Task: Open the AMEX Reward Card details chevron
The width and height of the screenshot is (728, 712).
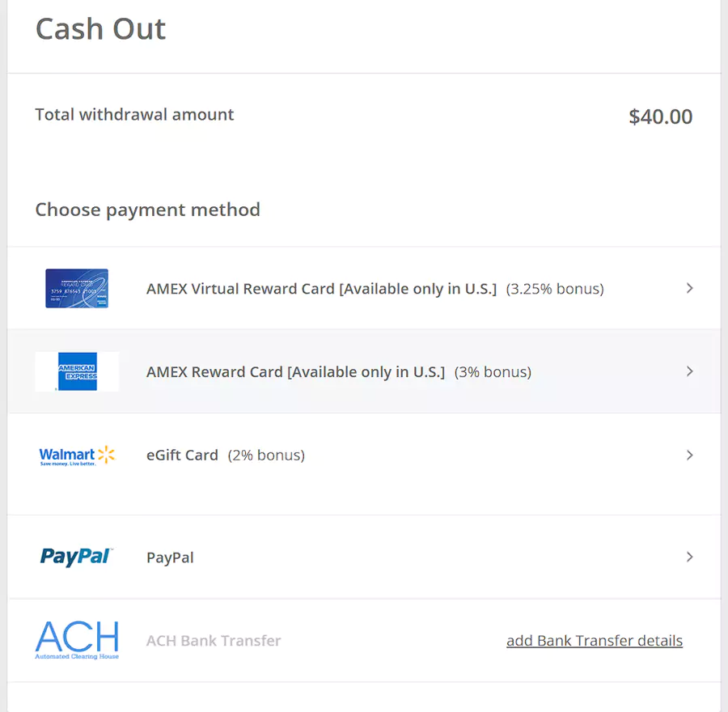Action: coord(690,371)
